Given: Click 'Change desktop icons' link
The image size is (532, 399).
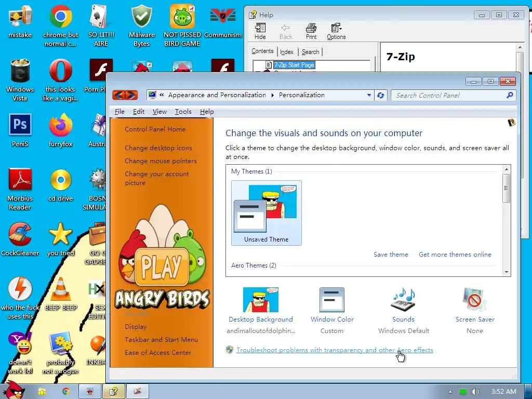Looking at the screenshot, I should 158,148.
